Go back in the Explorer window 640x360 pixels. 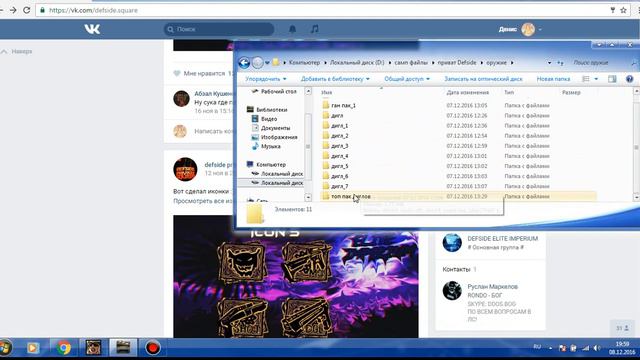click(x=244, y=63)
